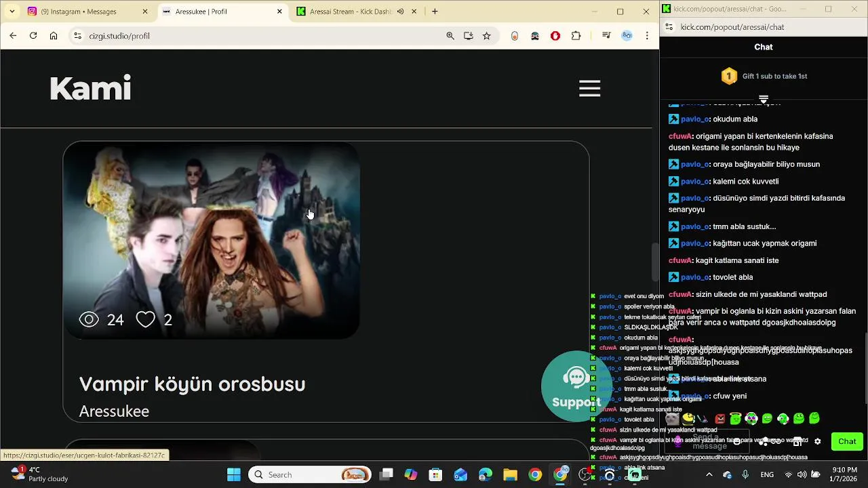Mute the Aressai Stream tab audio
The image size is (868, 488).
(x=400, y=12)
